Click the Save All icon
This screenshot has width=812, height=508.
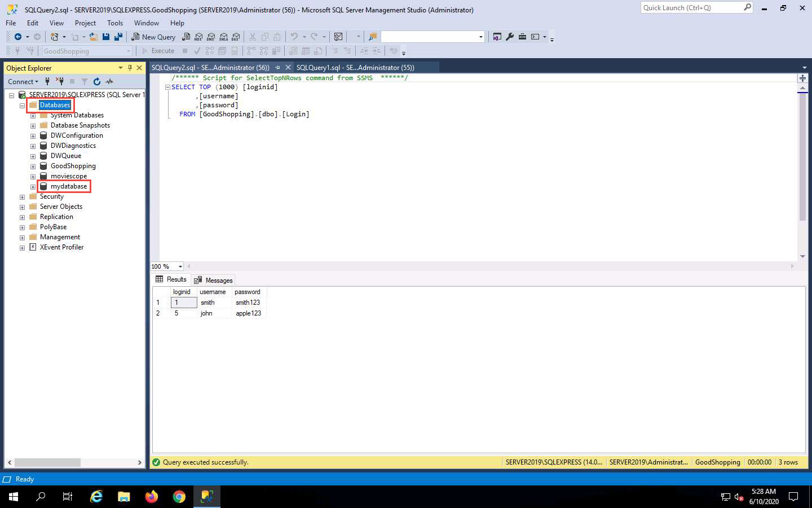coord(118,37)
